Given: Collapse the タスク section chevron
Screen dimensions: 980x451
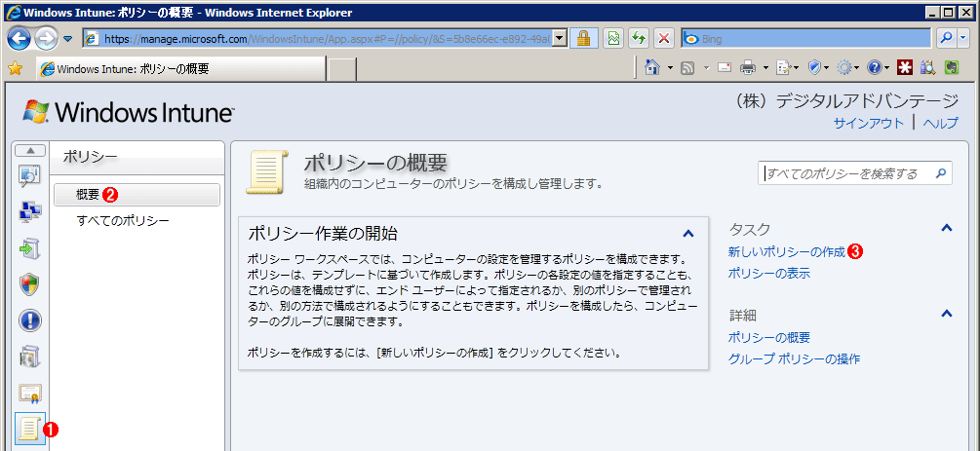Looking at the screenshot, I should click(x=947, y=228).
